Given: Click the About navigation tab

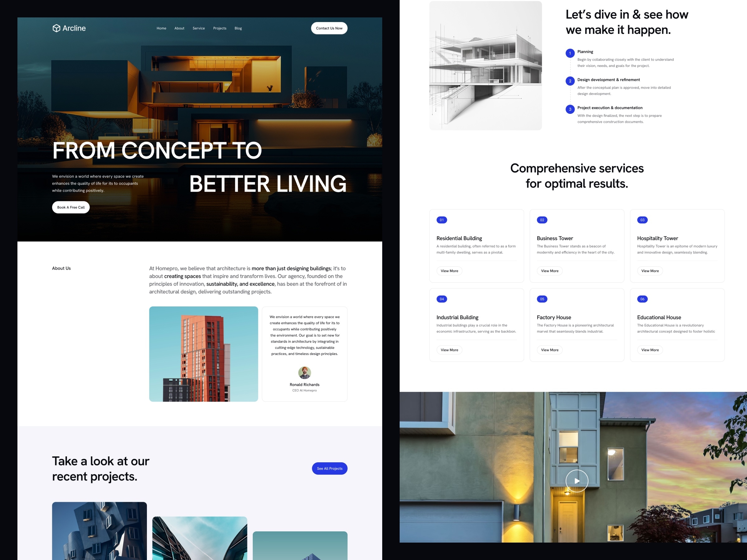Looking at the screenshot, I should pyautogui.click(x=179, y=28).
